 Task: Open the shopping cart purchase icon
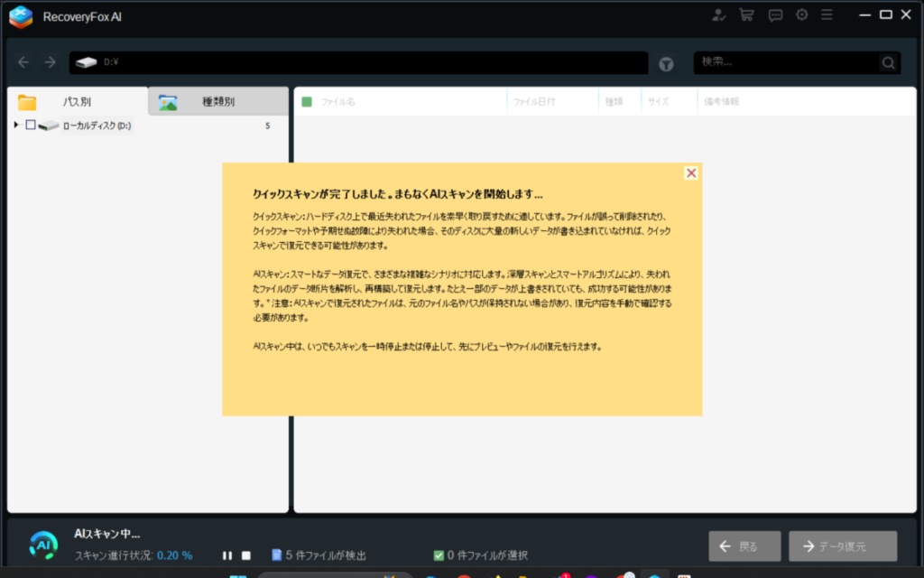(x=746, y=15)
